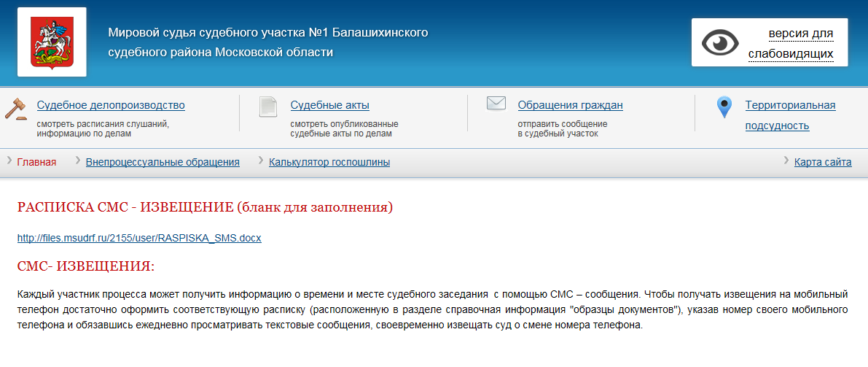Click paragraph beginning Каждый участник процесса

click(434, 309)
